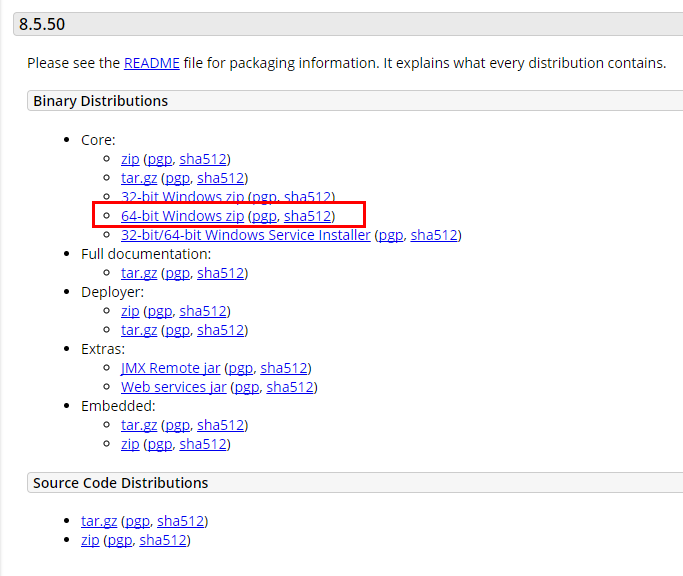Open pgp signature for Core zip
The width and height of the screenshot is (683, 576).
pyautogui.click(x=160, y=159)
